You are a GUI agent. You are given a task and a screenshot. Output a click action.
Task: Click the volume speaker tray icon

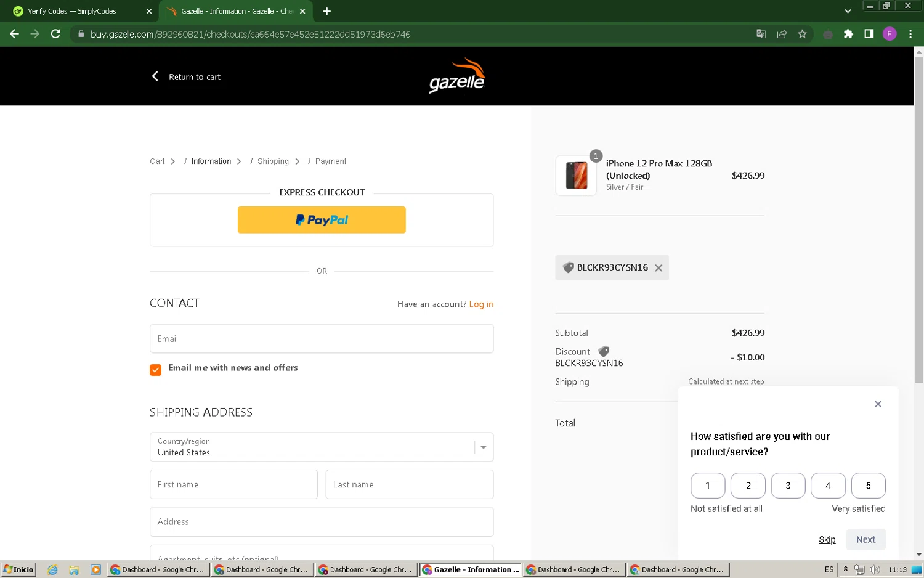(875, 570)
